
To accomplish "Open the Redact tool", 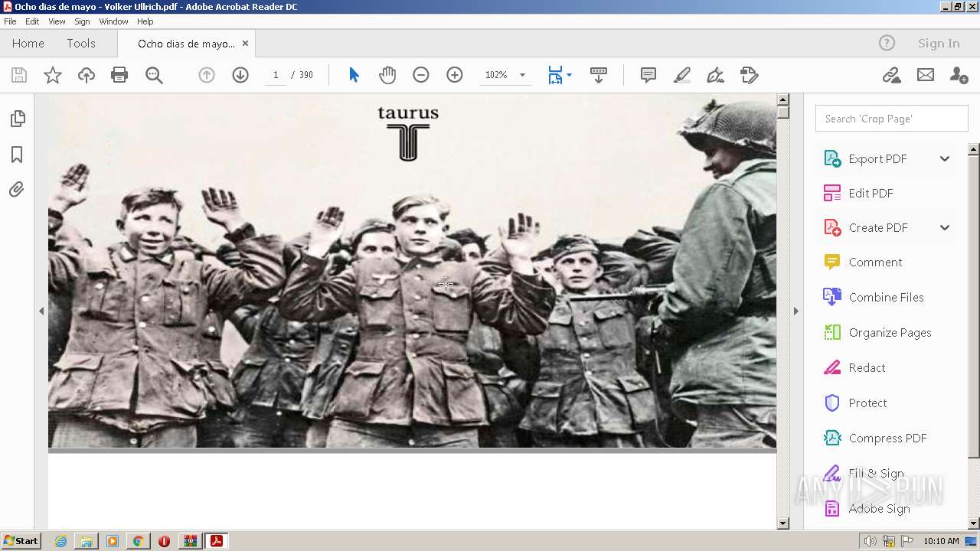I will [x=867, y=367].
